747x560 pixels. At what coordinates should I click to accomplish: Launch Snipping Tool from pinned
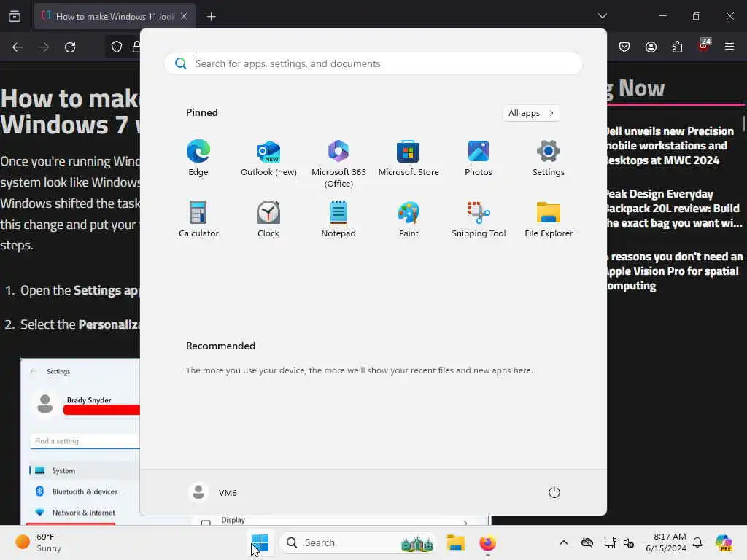click(479, 219)
